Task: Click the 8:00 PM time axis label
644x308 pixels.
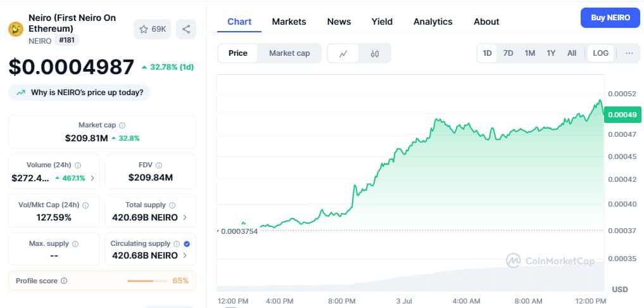Action: 342,302
